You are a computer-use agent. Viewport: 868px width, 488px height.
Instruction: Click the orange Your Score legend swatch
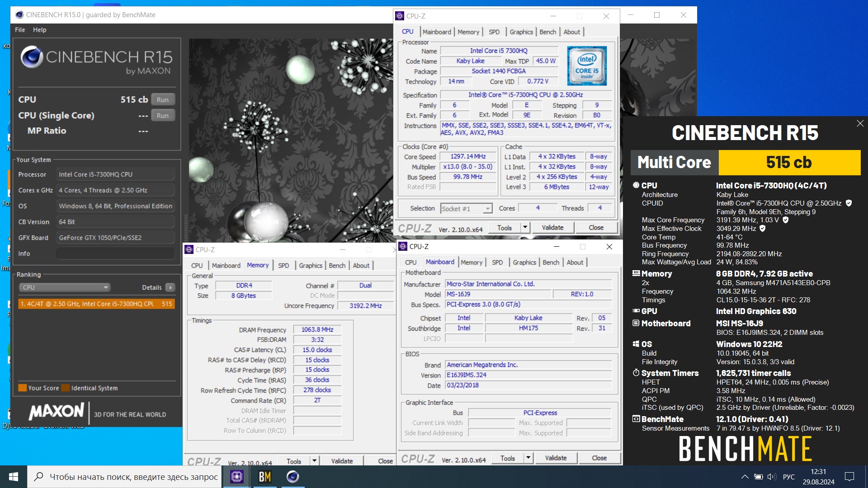(x=22, y=388)
